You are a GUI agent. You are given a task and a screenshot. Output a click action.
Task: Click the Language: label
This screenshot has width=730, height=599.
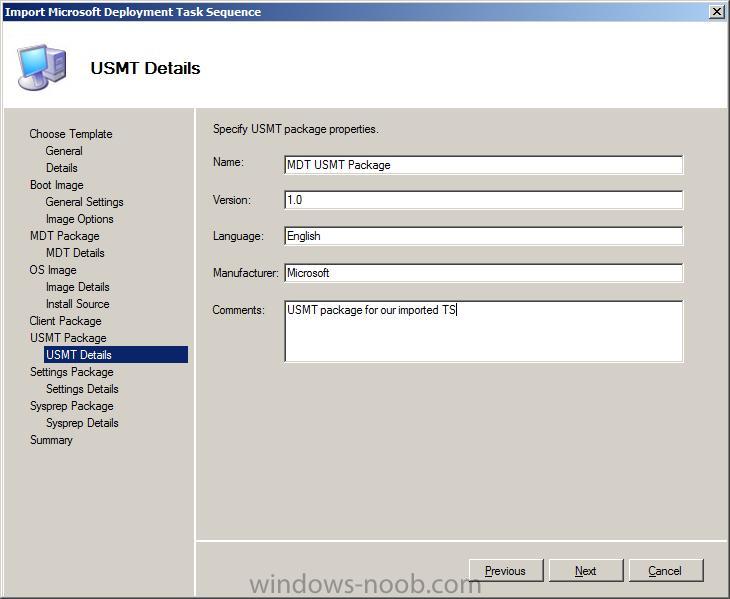click(238, 236)
